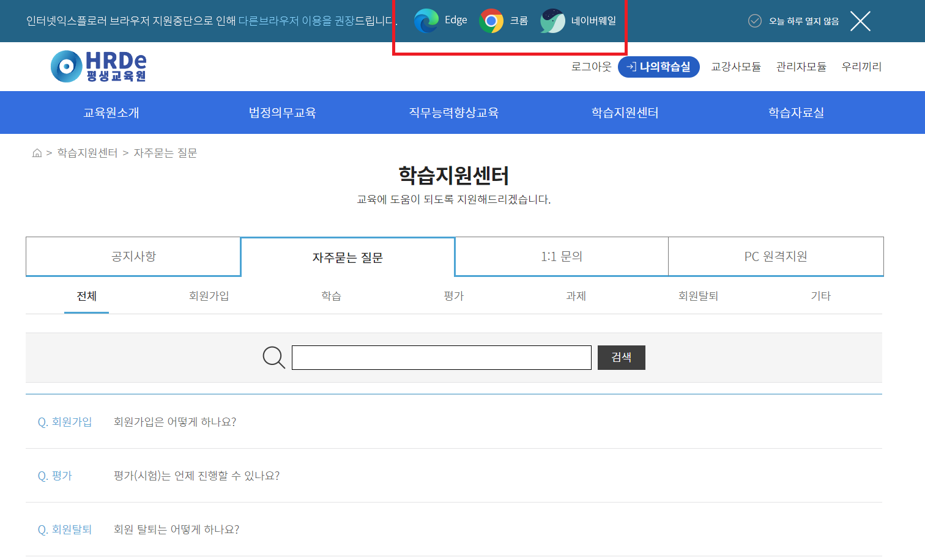Click the home icon in breadcrumb
This screenshot has width=925, height=560.
(37, 153)
